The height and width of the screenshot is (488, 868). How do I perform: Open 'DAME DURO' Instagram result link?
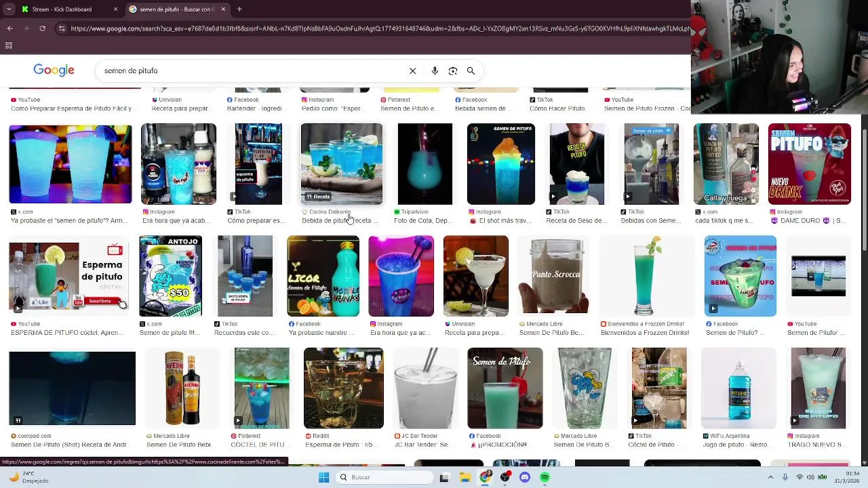point(808,221)
